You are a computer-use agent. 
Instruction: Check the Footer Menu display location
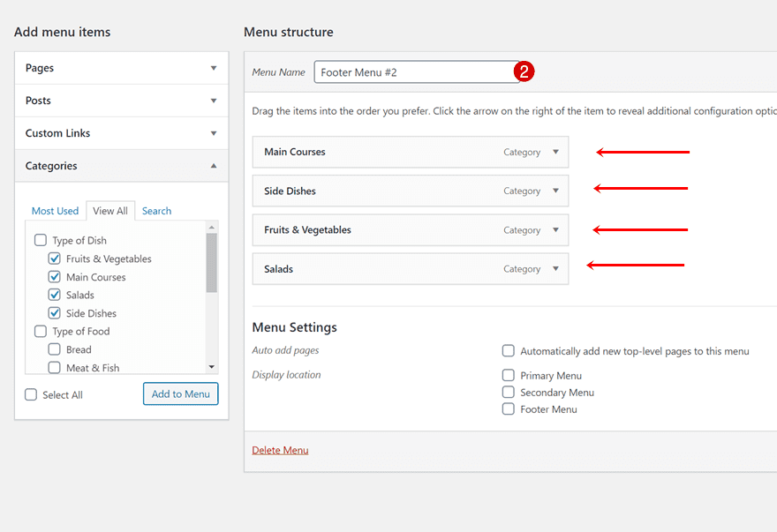click(509, 408)
